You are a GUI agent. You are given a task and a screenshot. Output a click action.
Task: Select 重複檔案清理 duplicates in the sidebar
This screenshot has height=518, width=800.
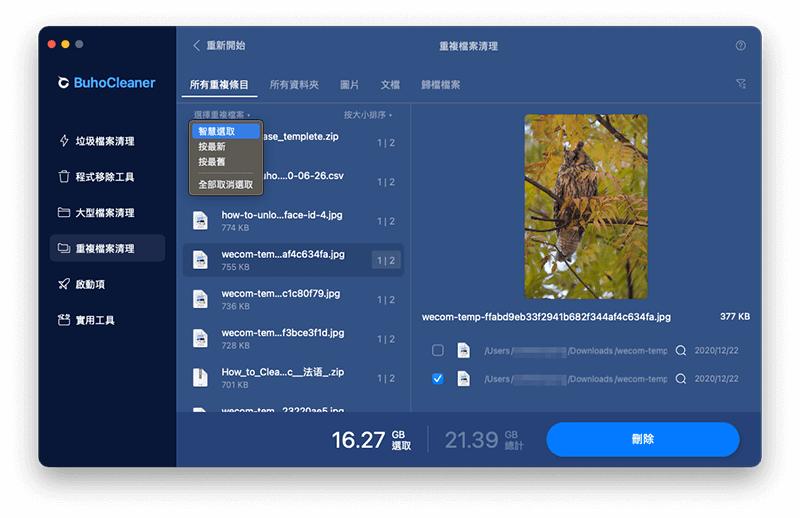[107, 248]
